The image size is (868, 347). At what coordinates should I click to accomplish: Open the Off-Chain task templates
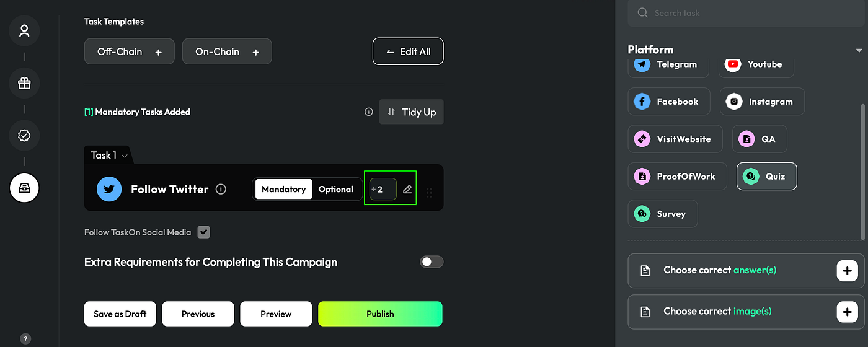129,52
